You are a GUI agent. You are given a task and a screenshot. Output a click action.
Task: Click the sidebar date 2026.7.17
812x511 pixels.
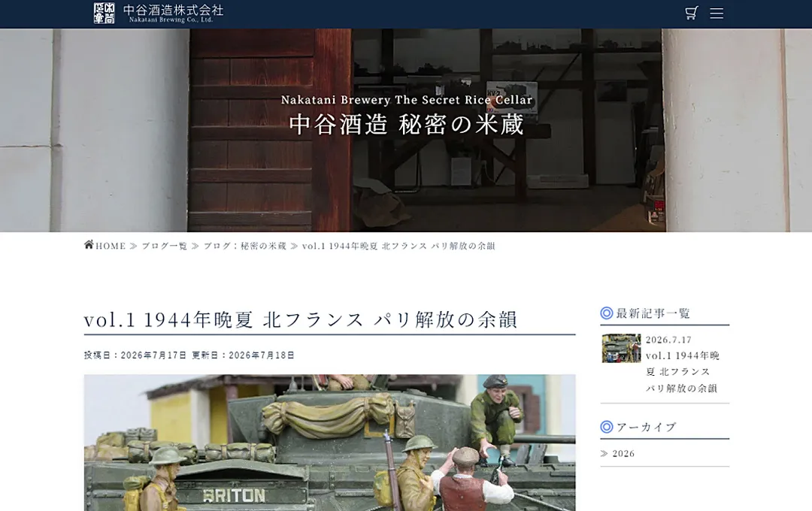[x=668, y=340]
